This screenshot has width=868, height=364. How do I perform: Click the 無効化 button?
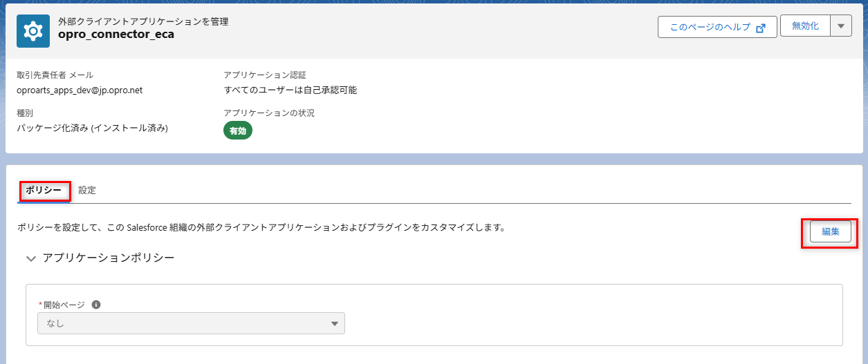pos(805,26)
